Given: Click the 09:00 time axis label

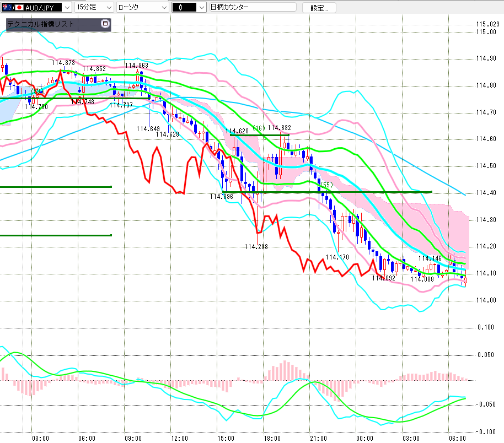Looking at the screenshot, I should (133, 439).
